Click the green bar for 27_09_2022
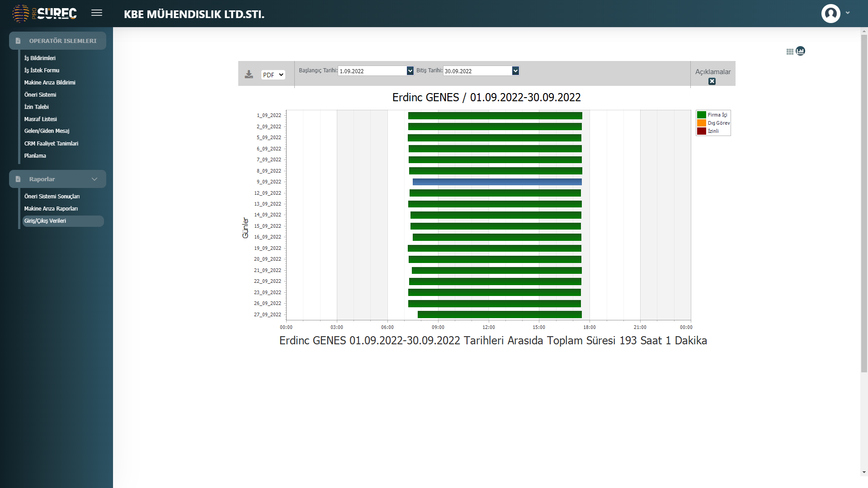Screen dimensions: 868x488 click(x=500, y=314)
